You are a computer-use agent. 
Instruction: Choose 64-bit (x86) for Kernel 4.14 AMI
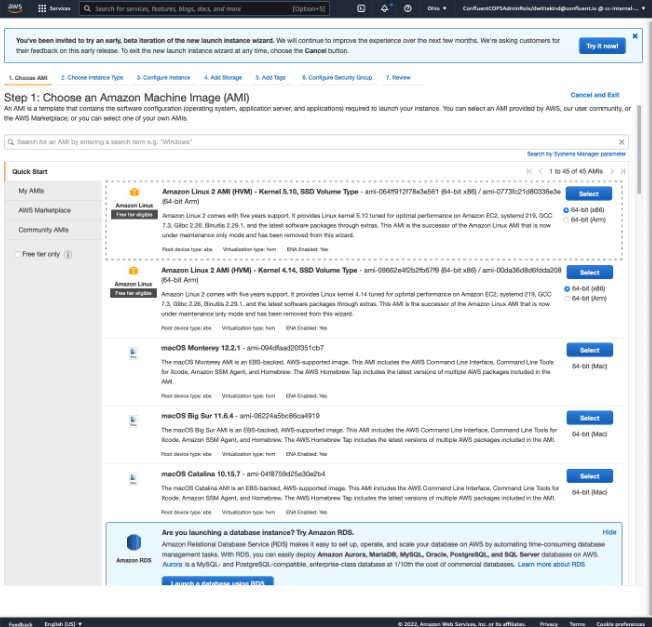point(567,289)
